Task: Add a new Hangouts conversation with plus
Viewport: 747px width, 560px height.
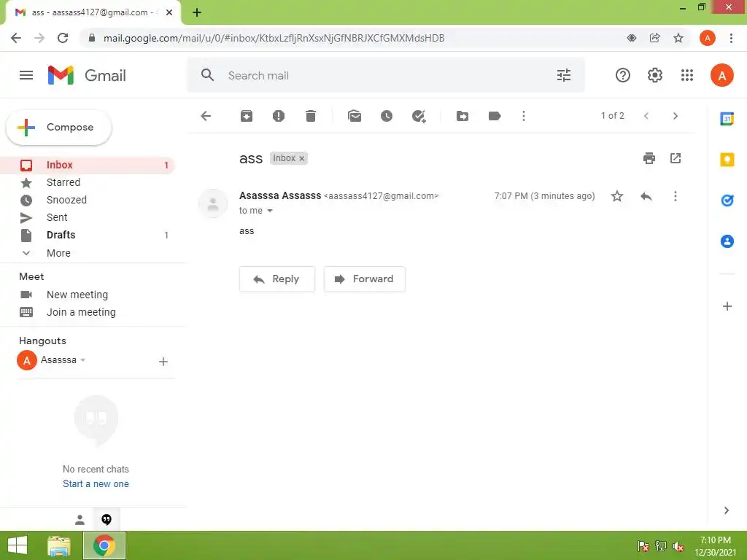Action: (x=163, y=362)
